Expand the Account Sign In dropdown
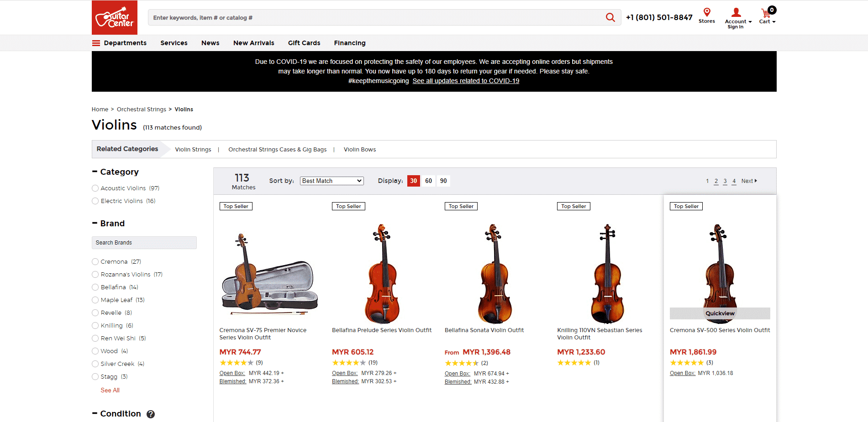This screenshot has width=868, height=422. click(x=750, y=22)
